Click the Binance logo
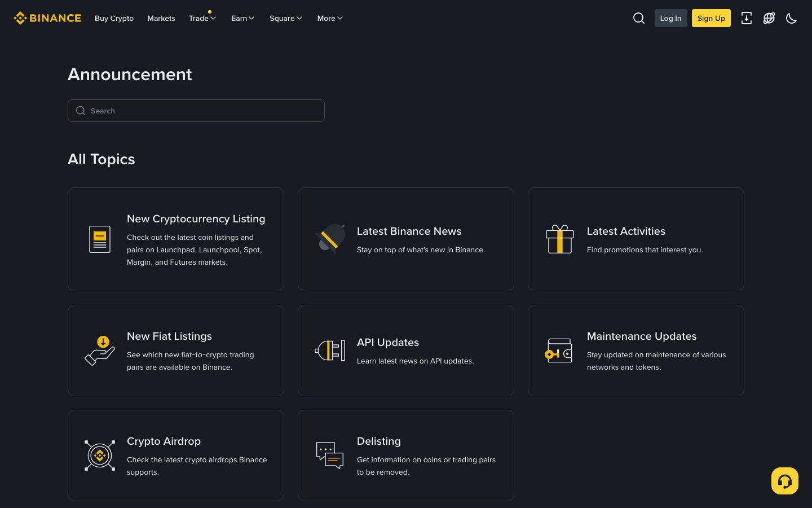This screenshot has width=812, height=508. (47, 17)
